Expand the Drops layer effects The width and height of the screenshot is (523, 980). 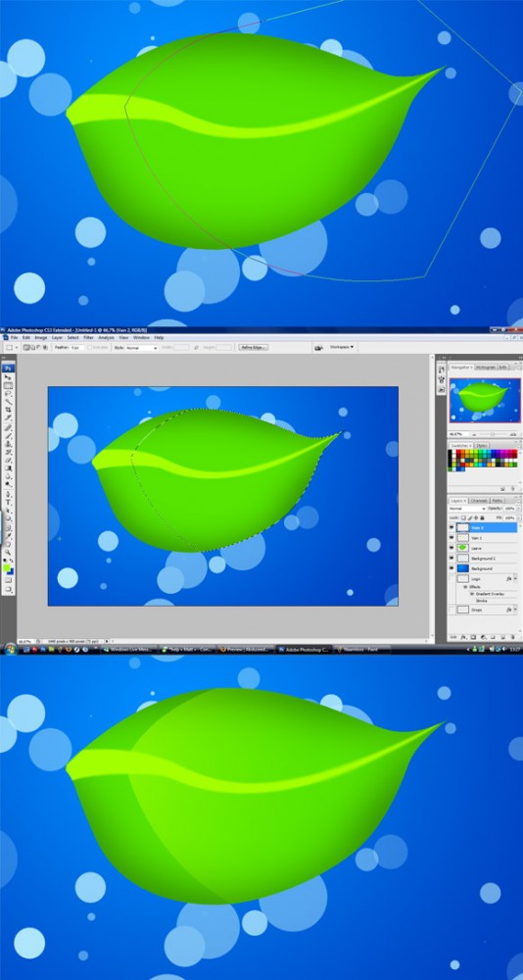[515, 610]
